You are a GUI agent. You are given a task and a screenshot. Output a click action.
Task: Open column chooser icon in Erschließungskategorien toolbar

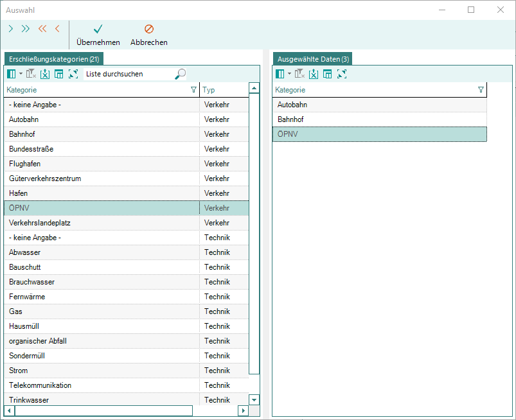pos(11,74)
